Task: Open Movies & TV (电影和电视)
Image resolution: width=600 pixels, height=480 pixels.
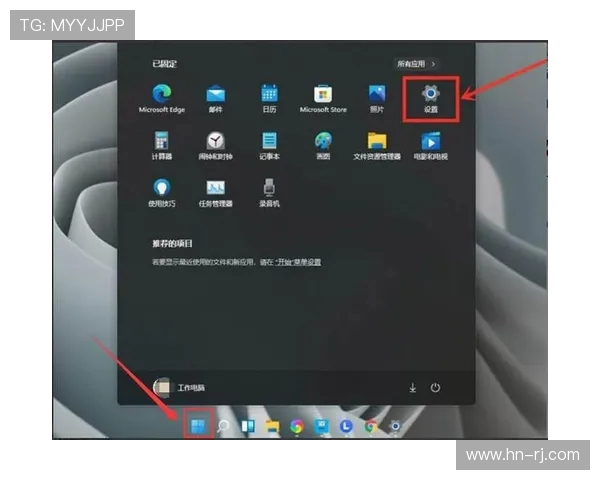Action: (x=430, y=145)
